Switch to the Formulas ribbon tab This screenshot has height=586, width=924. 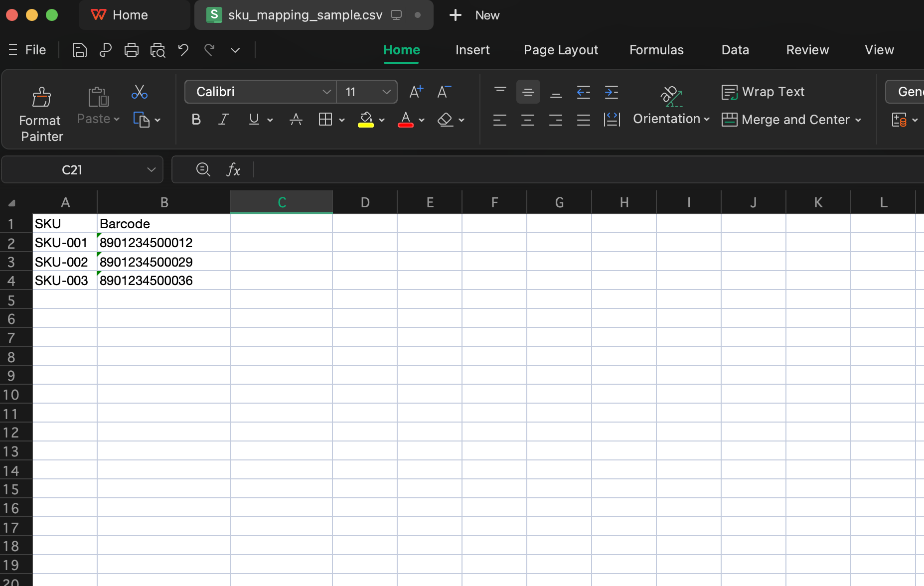pos(656,50)
